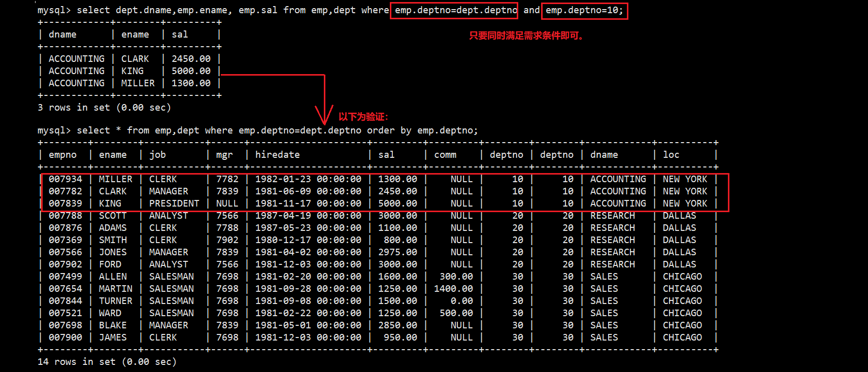
Task: Click the PRESIDENT job cell
Action: pos(174,204)
